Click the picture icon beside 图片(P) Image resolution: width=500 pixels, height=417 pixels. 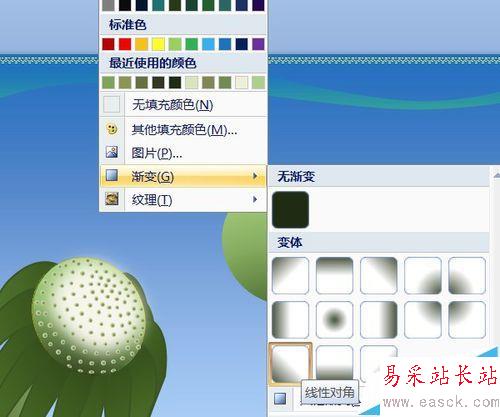pyautogui.click(x=112, y=152)
